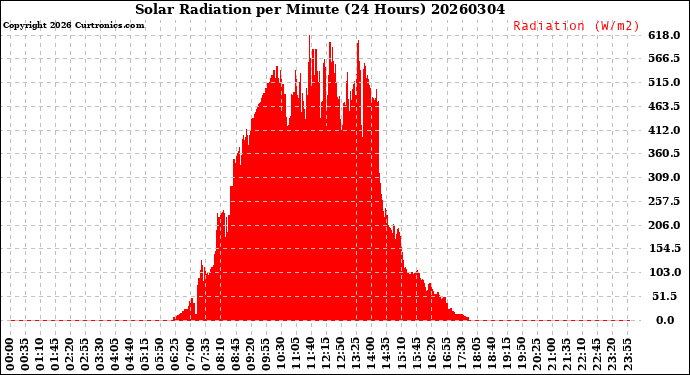Select the 51.5 y-axis value
Screen dimensions: 690x375
665,296
